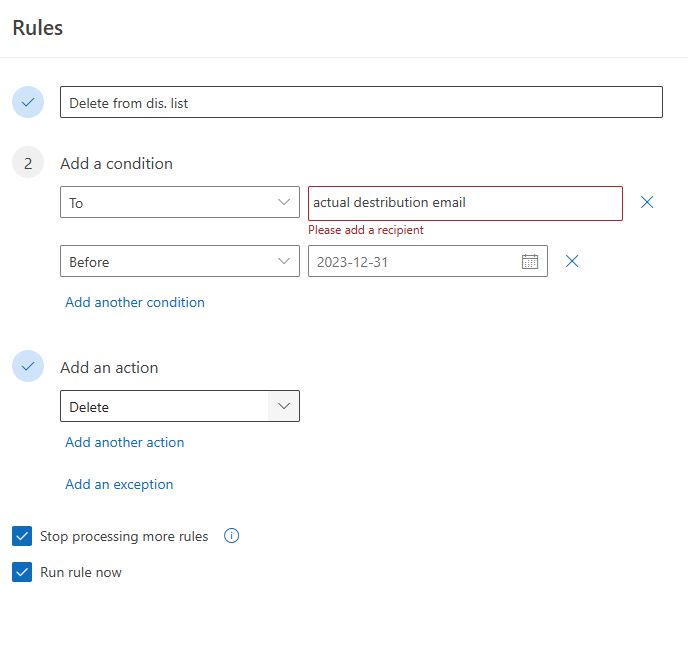The height and width of the screenshot is (672, 688).
Task: Click the recipient email input field
Action: pos(465,203)
